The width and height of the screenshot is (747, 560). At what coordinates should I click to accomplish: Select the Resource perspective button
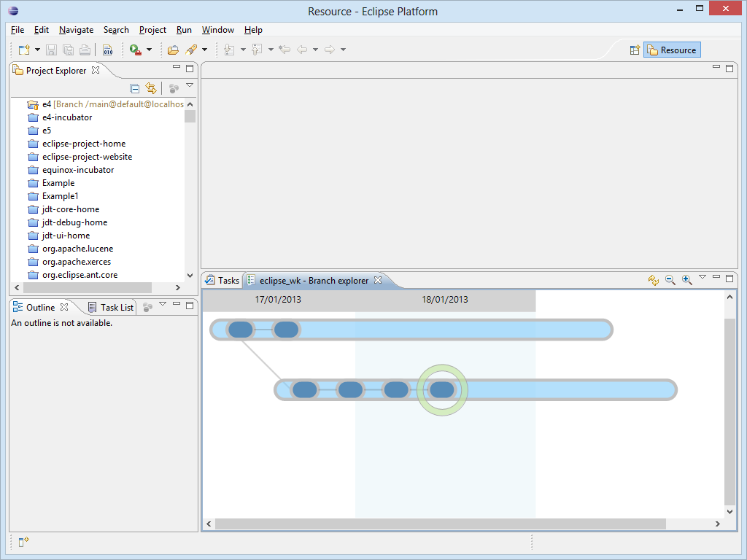tap(672, 50)
